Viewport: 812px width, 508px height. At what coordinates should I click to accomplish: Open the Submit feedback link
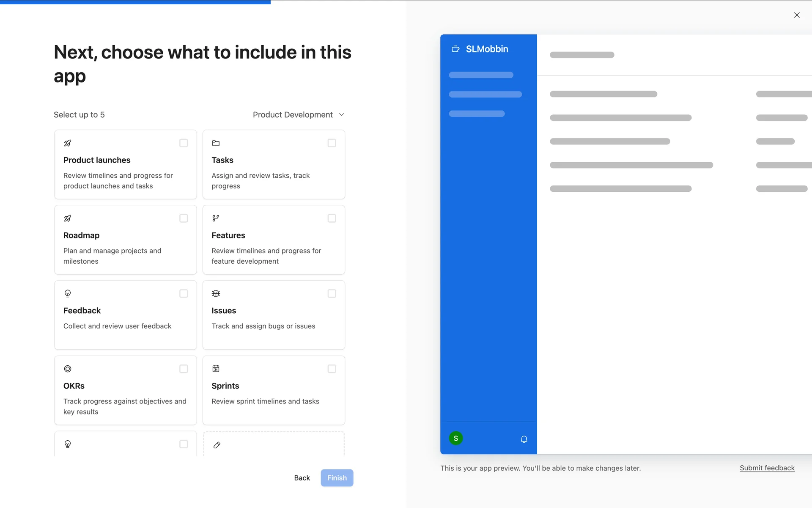[767, 468]
